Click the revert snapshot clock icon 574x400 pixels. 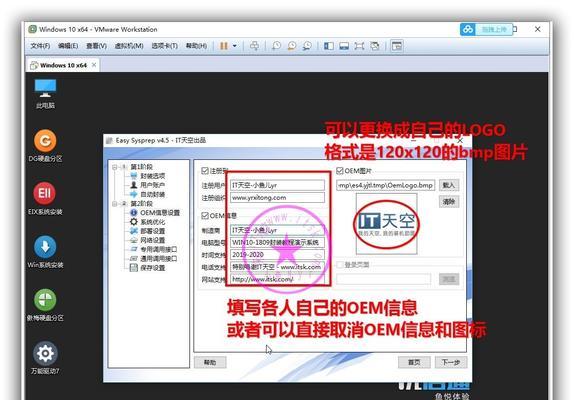click(x=292, y=46)
